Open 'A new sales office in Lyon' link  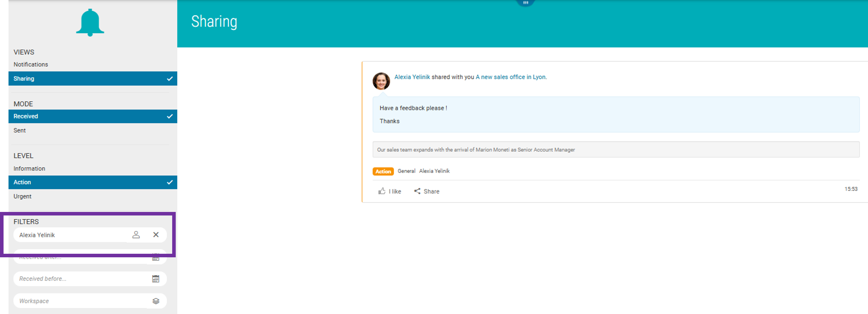coord(511,77)
